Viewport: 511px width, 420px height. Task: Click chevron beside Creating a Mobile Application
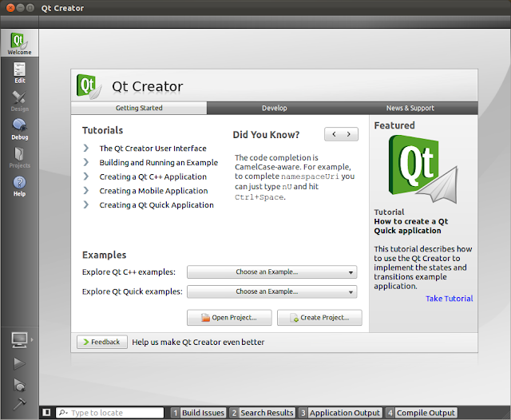86,191
